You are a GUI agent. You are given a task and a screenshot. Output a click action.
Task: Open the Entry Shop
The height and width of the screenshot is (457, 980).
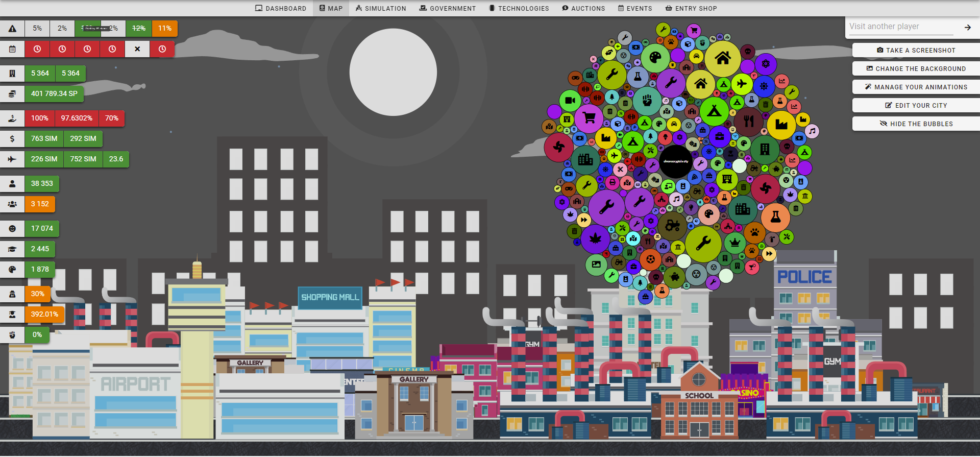tap(691, 8)
